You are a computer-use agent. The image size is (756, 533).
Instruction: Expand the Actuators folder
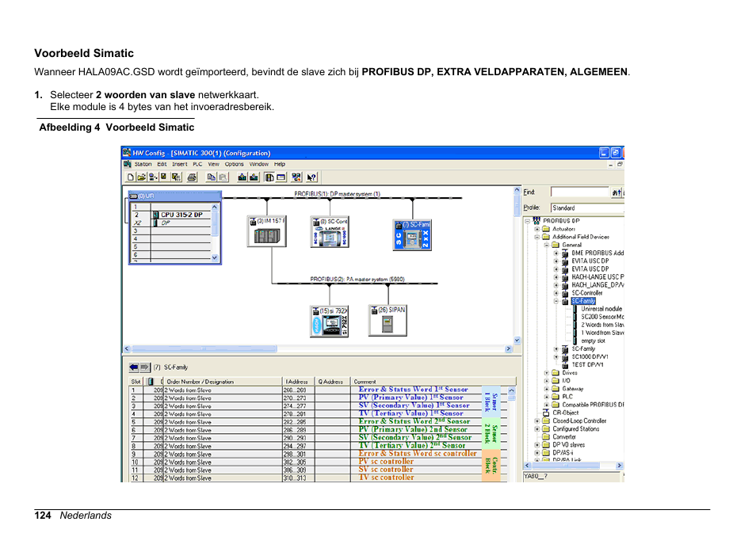point(536,229)
